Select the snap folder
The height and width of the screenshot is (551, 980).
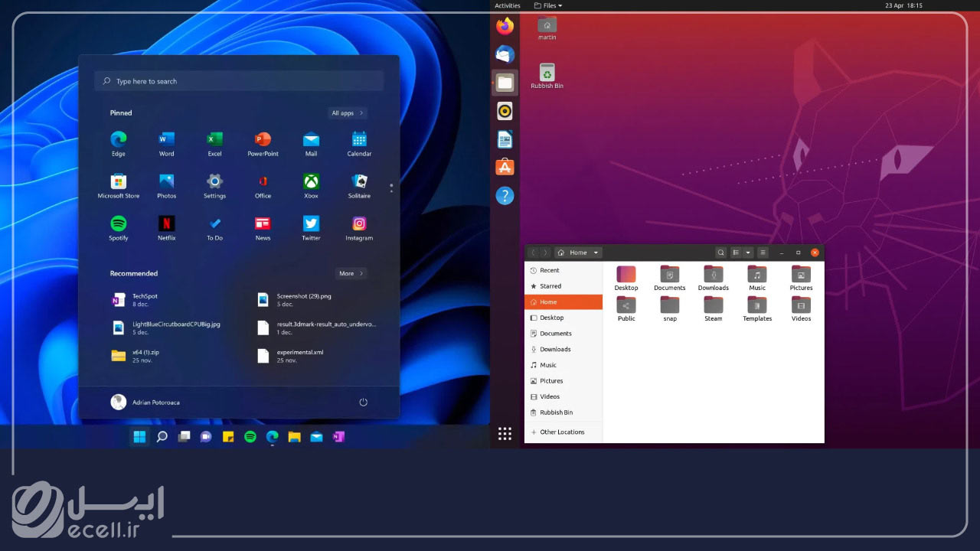[670, 308]
